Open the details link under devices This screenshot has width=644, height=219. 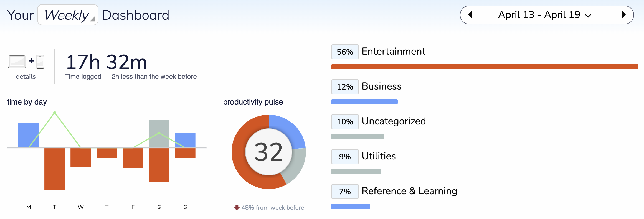click(26, 77)
